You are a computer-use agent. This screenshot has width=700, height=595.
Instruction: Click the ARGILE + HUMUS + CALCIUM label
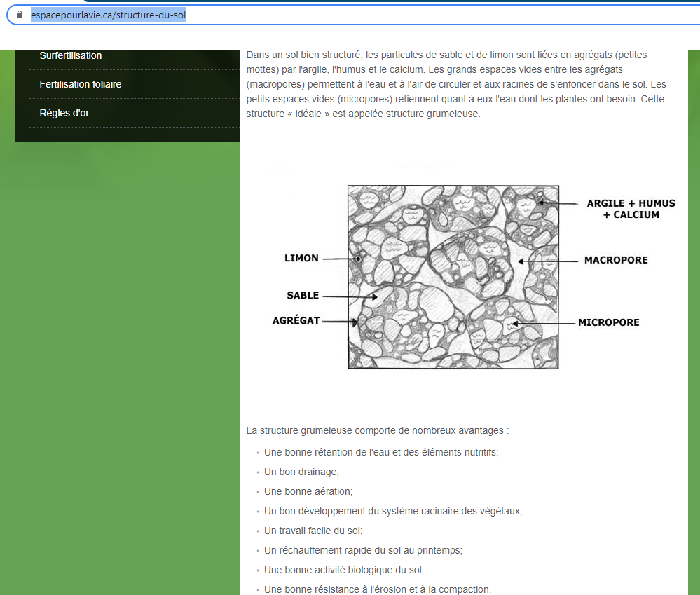pyautogui.click(x=631, y=209)
